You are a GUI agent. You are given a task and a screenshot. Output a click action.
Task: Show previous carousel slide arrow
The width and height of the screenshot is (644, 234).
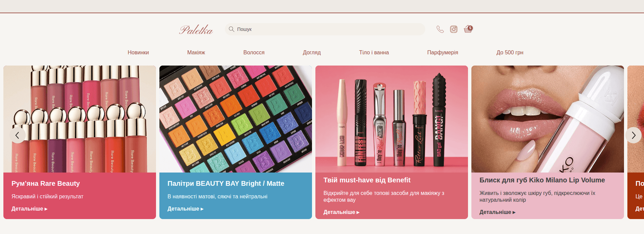coord(17,135)
